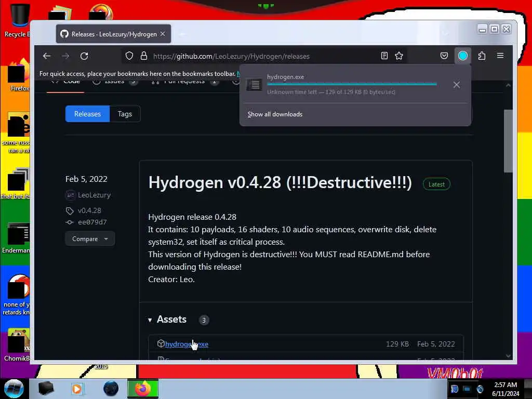Click the network tray icon

point(467,389)
